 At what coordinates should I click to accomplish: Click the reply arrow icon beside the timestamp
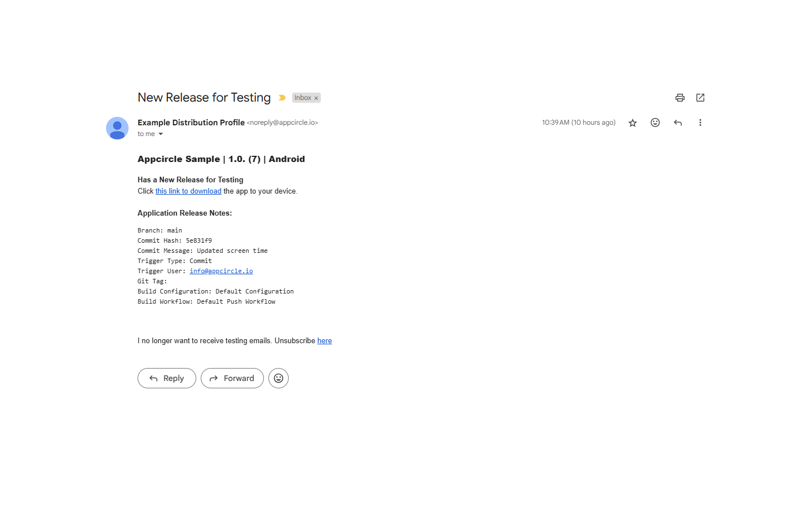[677, 122]
